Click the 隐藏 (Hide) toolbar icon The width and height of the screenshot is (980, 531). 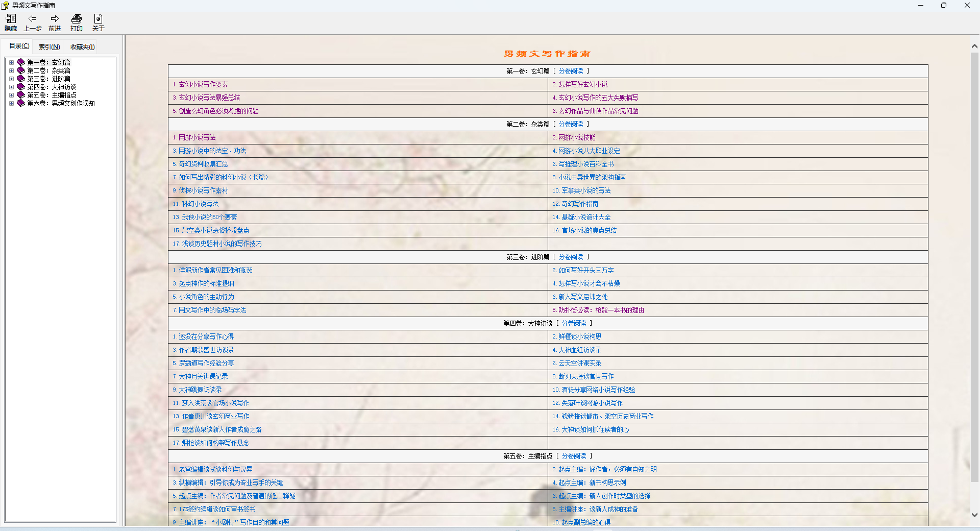[x=11, y=19]
